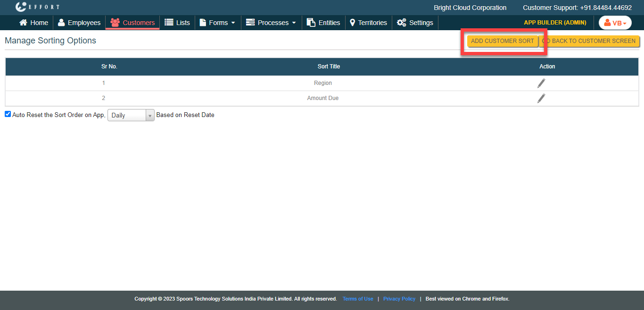Select the Customers tab
The height and width of the screenshot is (310, 644).
(132, 23)
